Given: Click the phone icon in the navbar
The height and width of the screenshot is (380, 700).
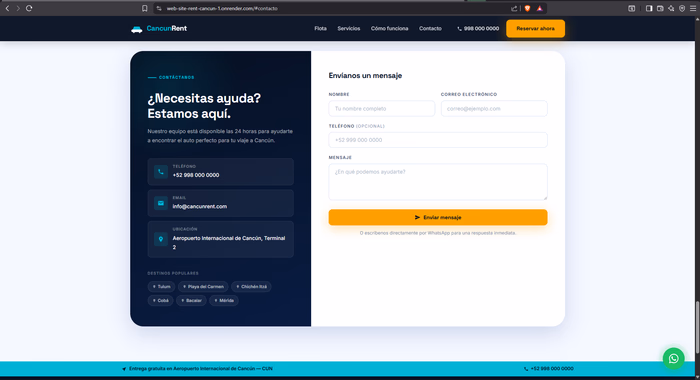Looking at the screenshot, I should click(459, 29).
